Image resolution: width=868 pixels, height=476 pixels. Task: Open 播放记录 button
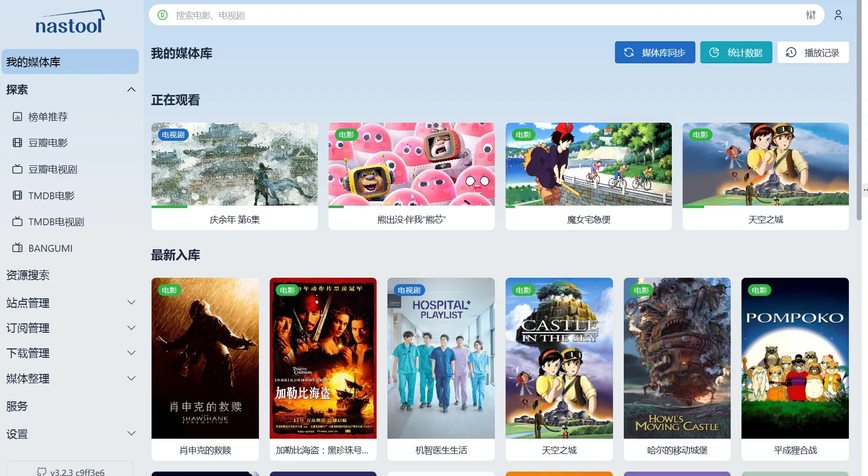[x=813, y=53]
